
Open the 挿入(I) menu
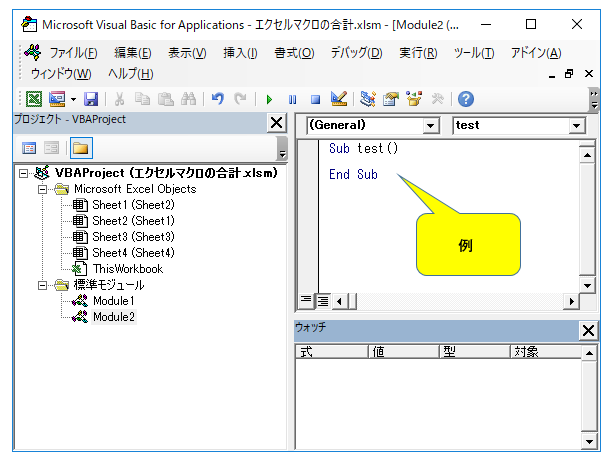click(240, 53)
